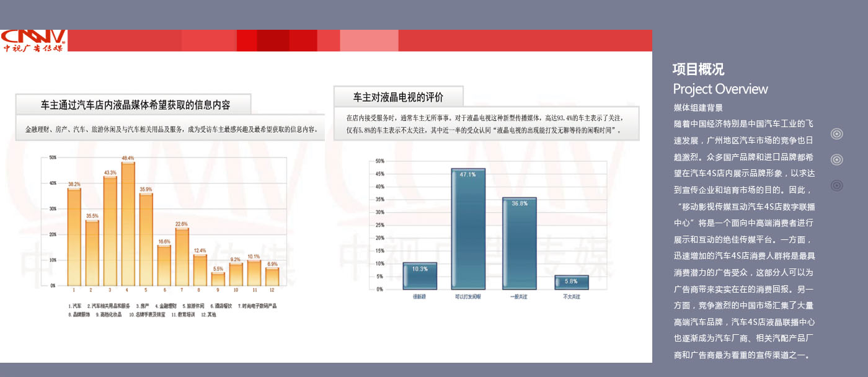Screen dimensions: 868x377
Task: Click the dark red block in header banner
Action: (x=273, y=40)
